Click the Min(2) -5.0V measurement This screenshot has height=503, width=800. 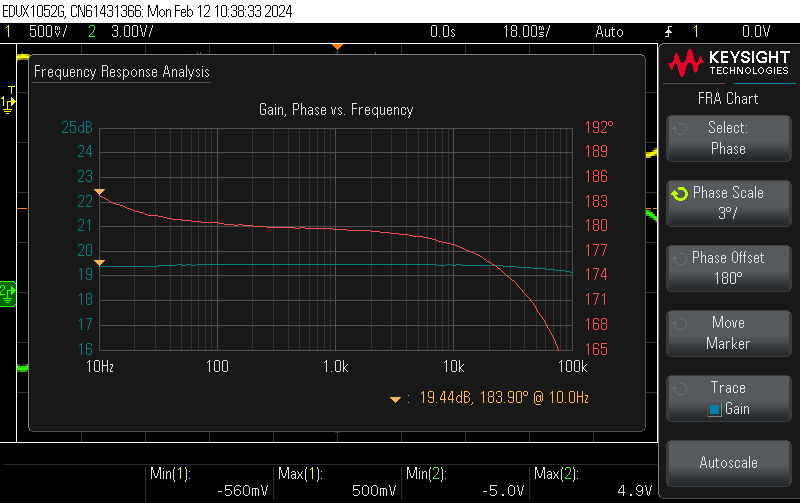(x=465, y=483)
